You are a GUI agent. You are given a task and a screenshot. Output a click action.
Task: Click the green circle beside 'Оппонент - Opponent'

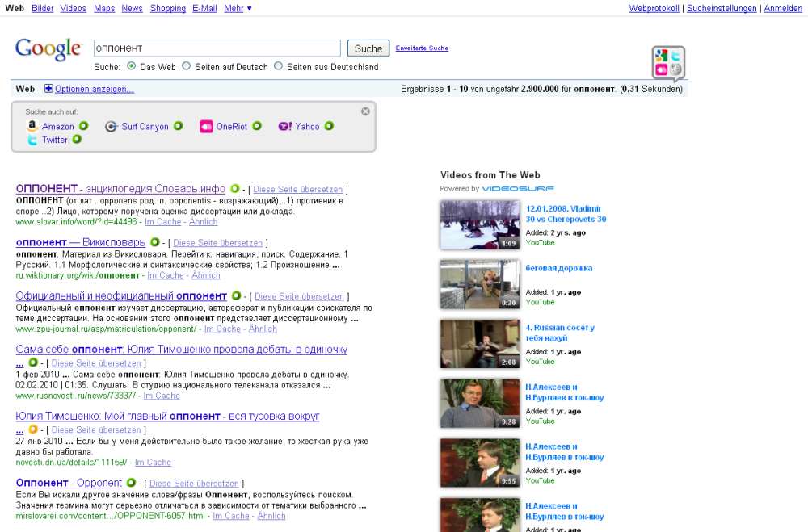(x=131, y=483)
